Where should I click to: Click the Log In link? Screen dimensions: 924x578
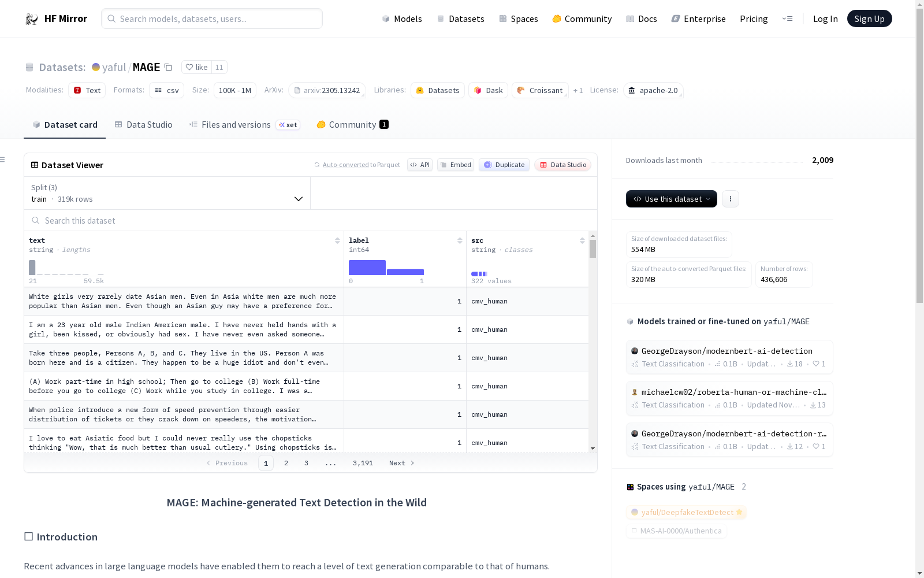(825, 19)
